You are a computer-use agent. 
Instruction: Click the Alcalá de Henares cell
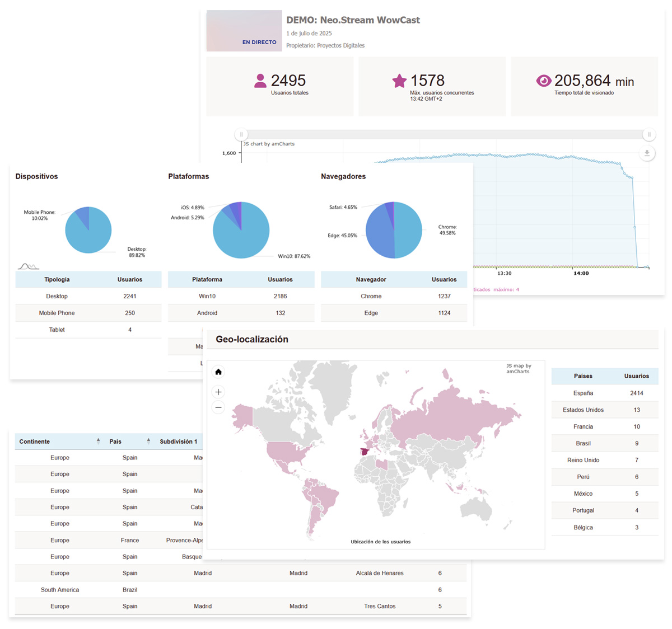380,573
